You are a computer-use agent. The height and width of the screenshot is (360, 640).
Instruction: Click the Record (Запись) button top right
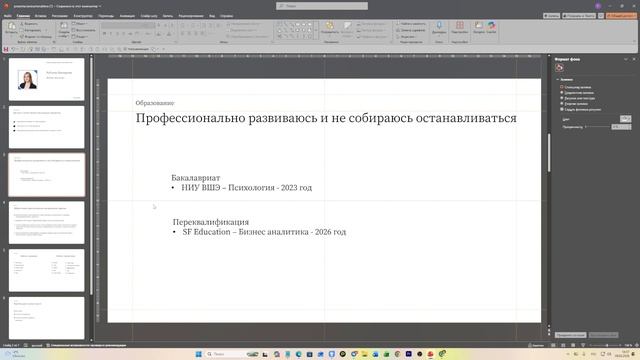tap(551, 16)
